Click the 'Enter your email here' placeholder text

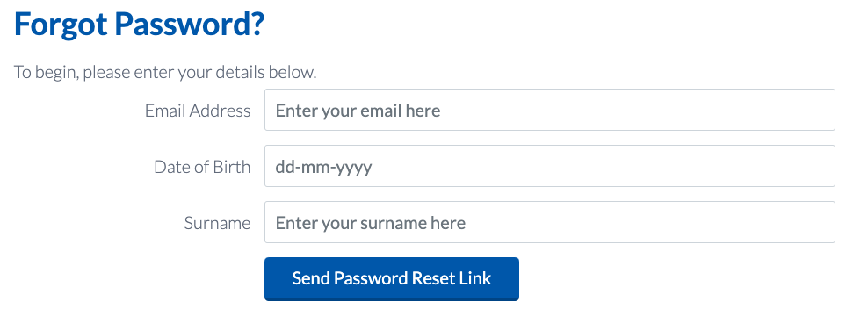pyautogui.click(x=358, y=111)
